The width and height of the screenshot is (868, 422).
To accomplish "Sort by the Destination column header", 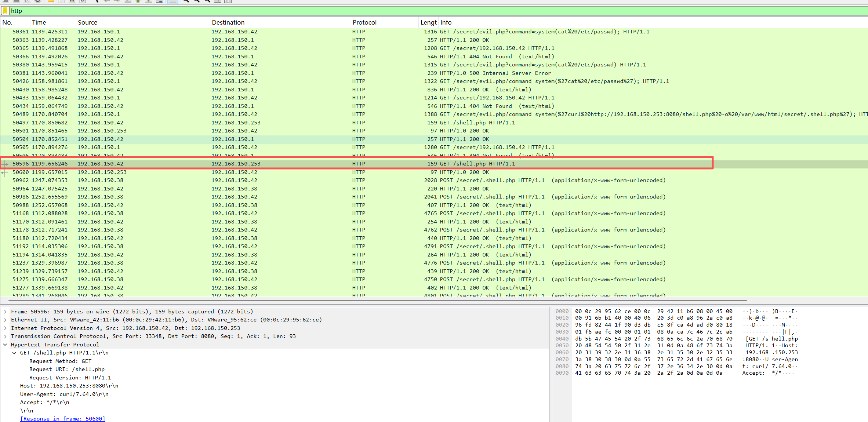I will [228, 22].
